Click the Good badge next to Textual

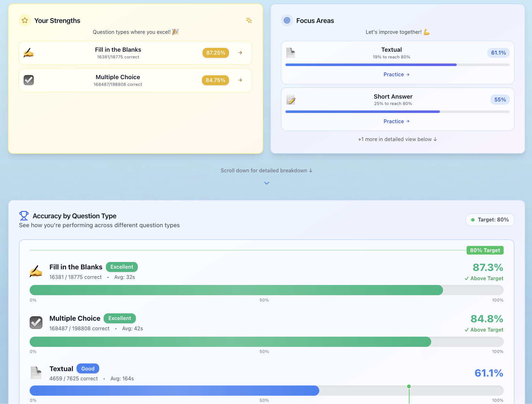click(x=88, y=369)
